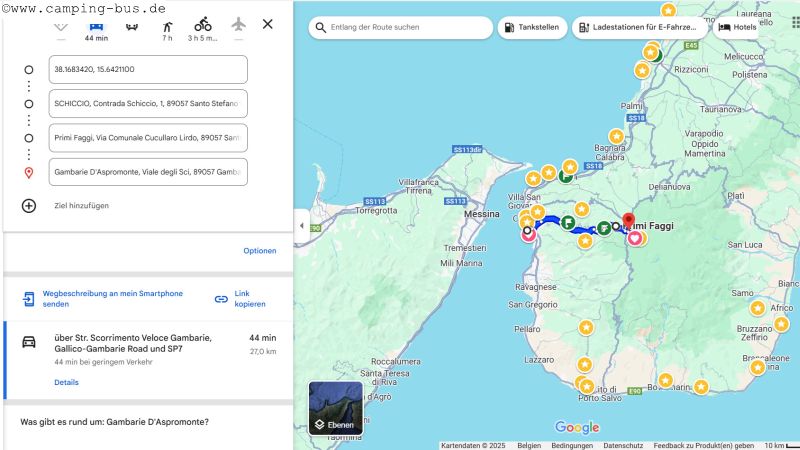Click car icon of route summary
This screenshot has height=450, width=800.
coord(29,342)
